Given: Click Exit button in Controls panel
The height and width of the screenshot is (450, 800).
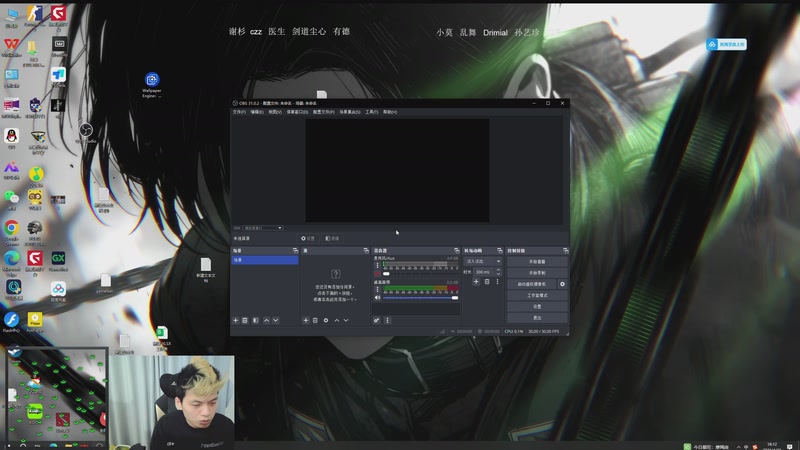Looking at the screenshot, I should (537, 318).
